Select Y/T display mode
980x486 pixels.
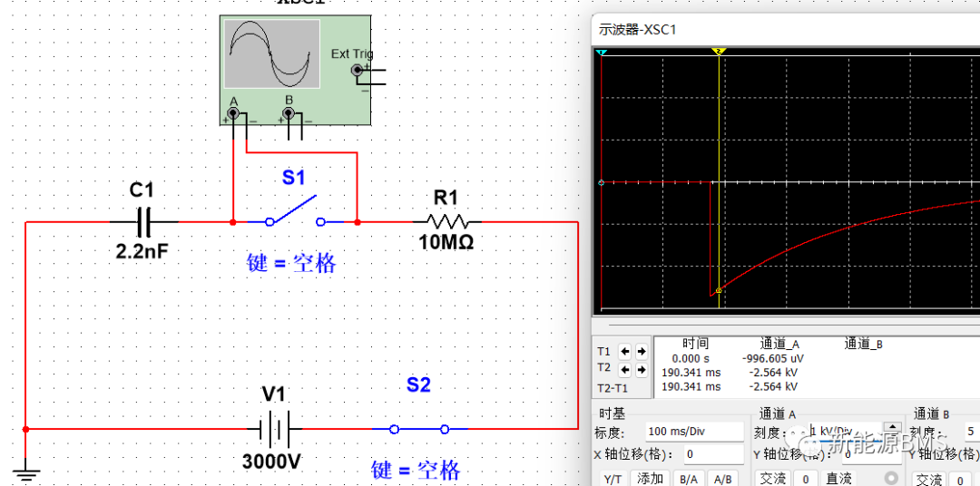click(612, 479)
